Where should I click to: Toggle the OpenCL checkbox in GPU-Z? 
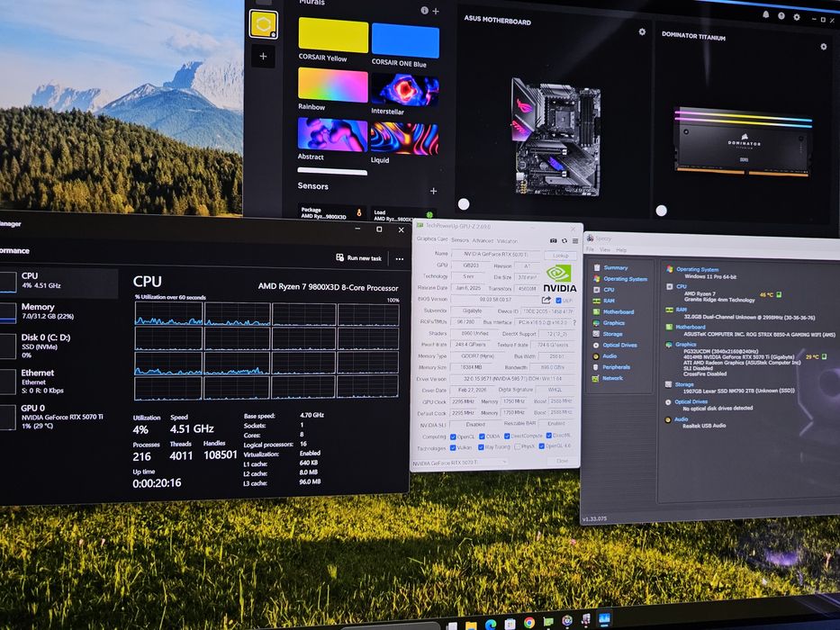coord(453,436)
